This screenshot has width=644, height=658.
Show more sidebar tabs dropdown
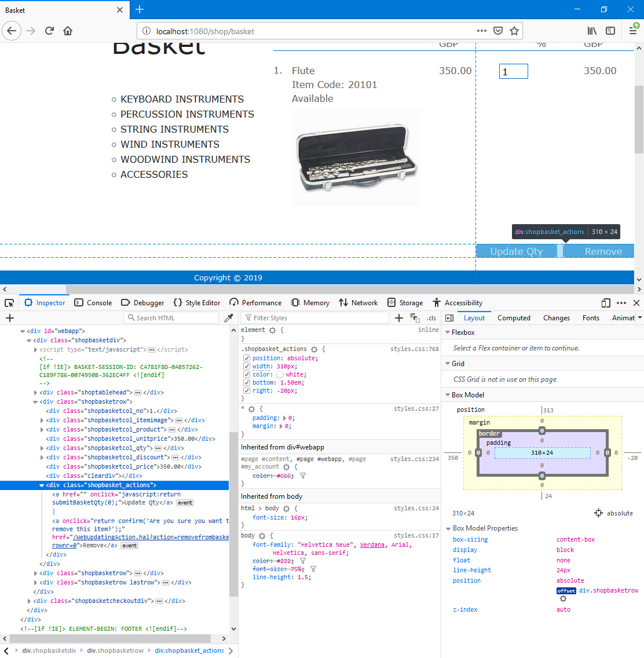[x=640, y=317]
